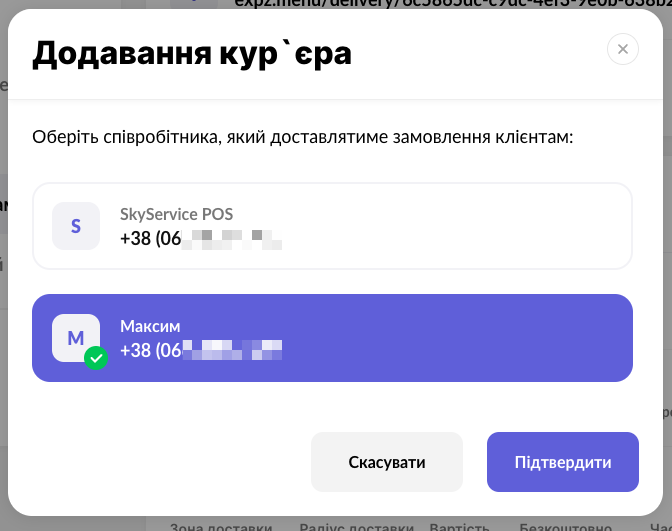This screenshot has width=672, height=531.
Task: Click the M avatar of Максим
Action: [x=76, y=338]
